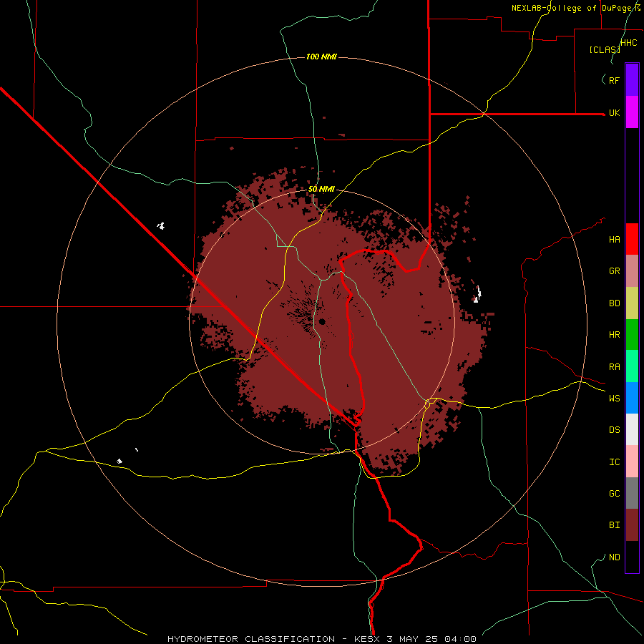Click the WS blue legend swatch
This screenshot has width=644, height=644.
point(632,398)
